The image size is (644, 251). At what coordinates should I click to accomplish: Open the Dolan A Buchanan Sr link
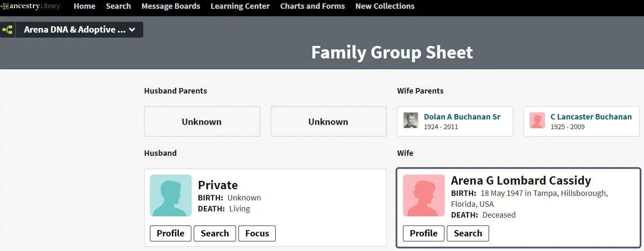pos(462,117)
